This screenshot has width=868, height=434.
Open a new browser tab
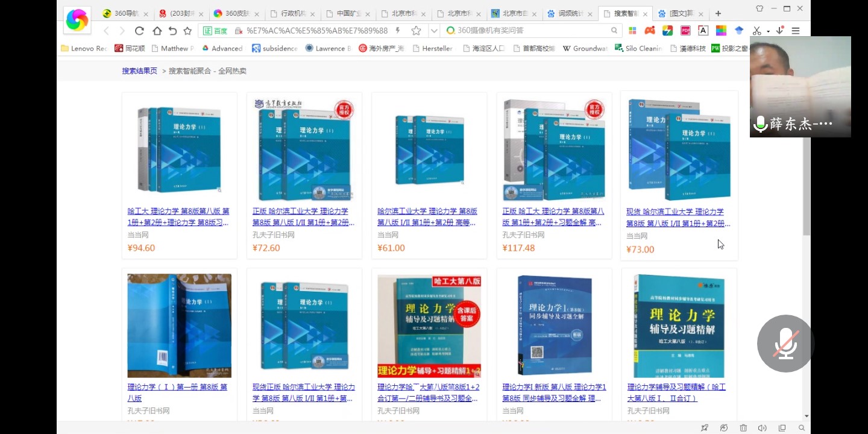point(718,13)
